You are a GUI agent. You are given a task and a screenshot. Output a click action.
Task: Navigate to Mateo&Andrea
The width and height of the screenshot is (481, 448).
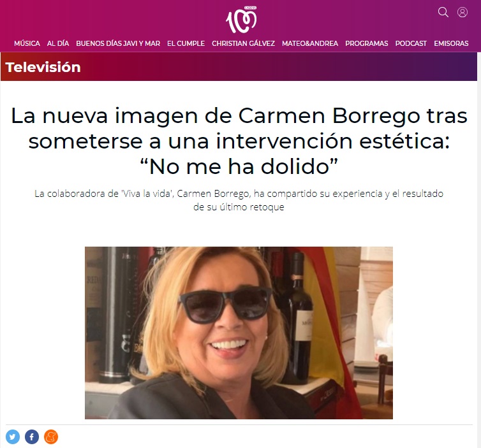(x=310, y=43)
